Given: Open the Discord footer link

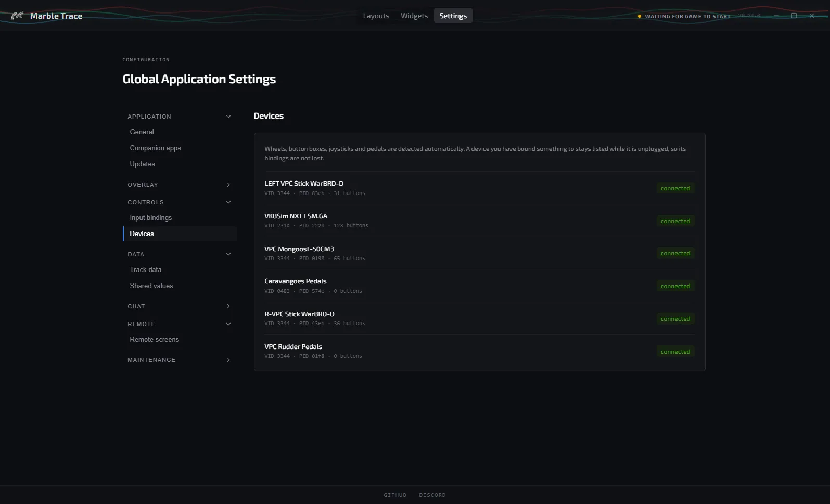Looking at the screenshot, I should click(432, 495).
